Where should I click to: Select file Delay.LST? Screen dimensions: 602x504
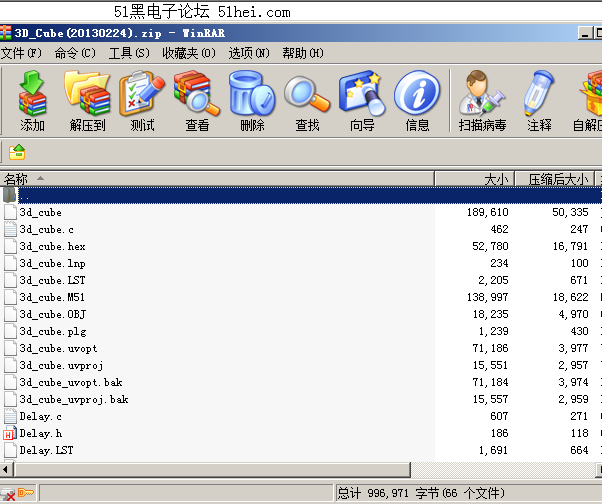coord(46,450)
